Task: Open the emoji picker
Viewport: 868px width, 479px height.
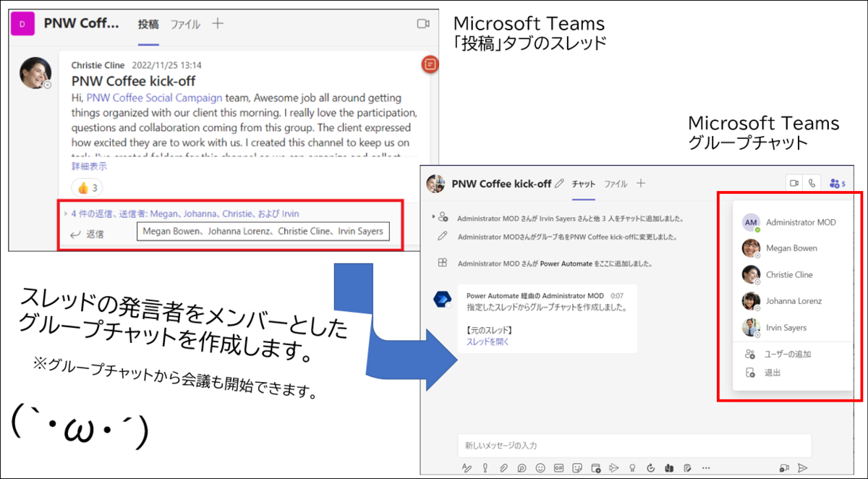Action: pyautogui.click(x=540, y=468)
